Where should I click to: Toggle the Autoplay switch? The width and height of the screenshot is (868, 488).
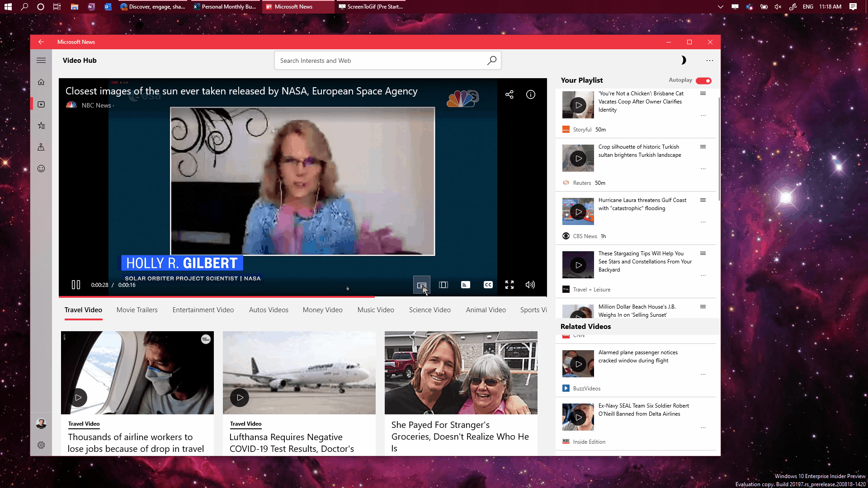tap(703, 81)
